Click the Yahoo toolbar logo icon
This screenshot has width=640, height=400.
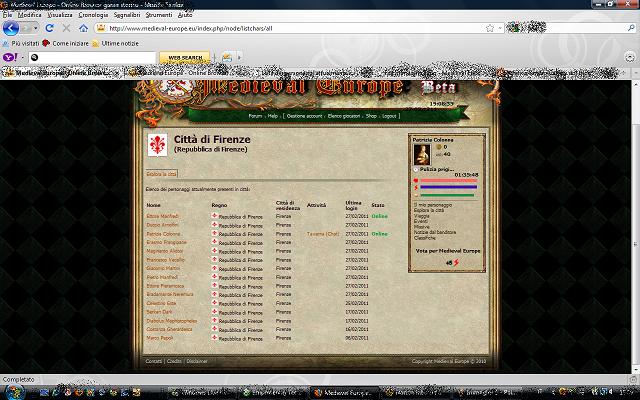[11, 59]
